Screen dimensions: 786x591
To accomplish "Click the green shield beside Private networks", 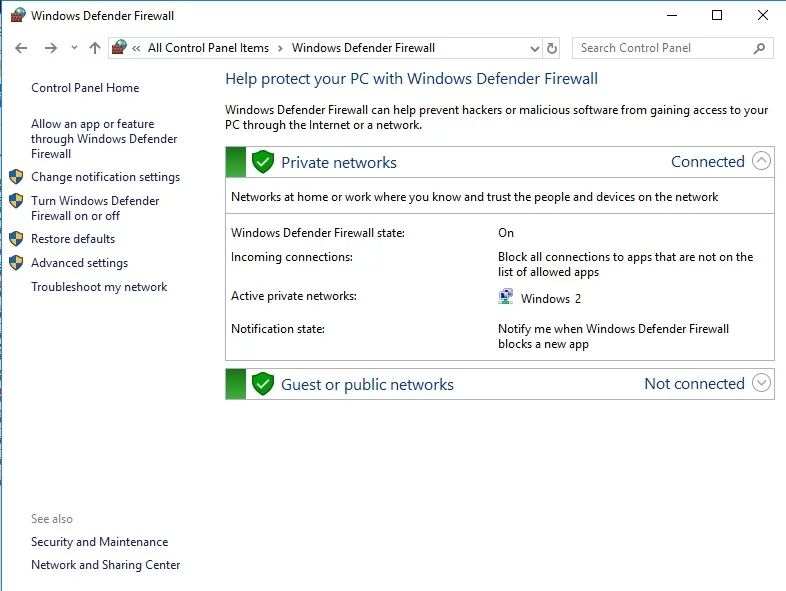I will point(263,162).
